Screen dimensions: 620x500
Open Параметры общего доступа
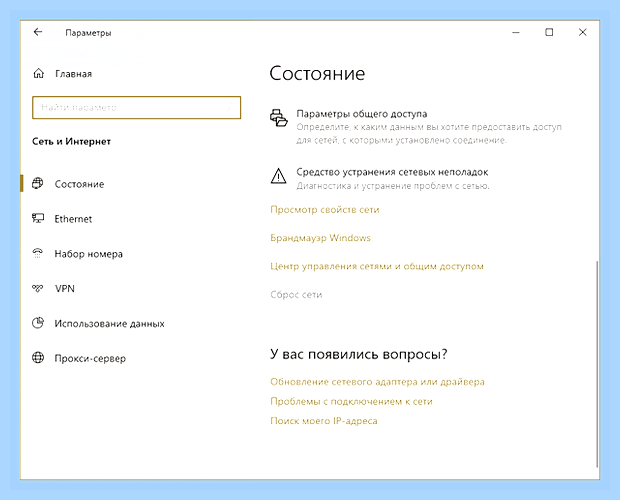[362, 114]
